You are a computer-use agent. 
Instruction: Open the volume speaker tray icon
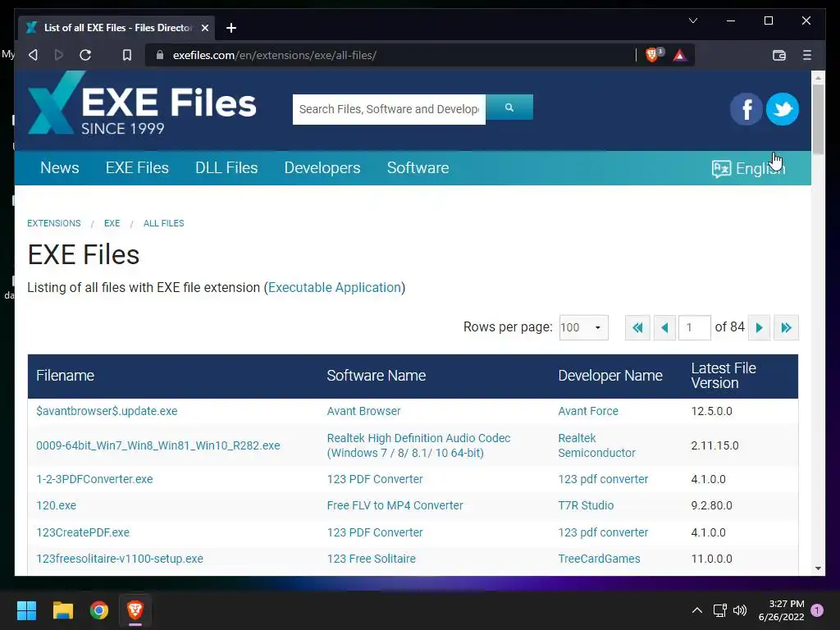point(740,610)
